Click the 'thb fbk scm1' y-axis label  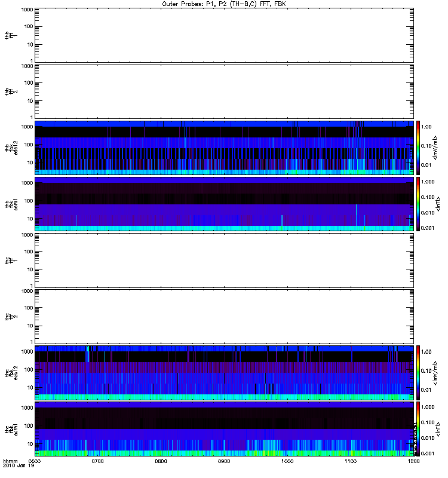[11, 204]
